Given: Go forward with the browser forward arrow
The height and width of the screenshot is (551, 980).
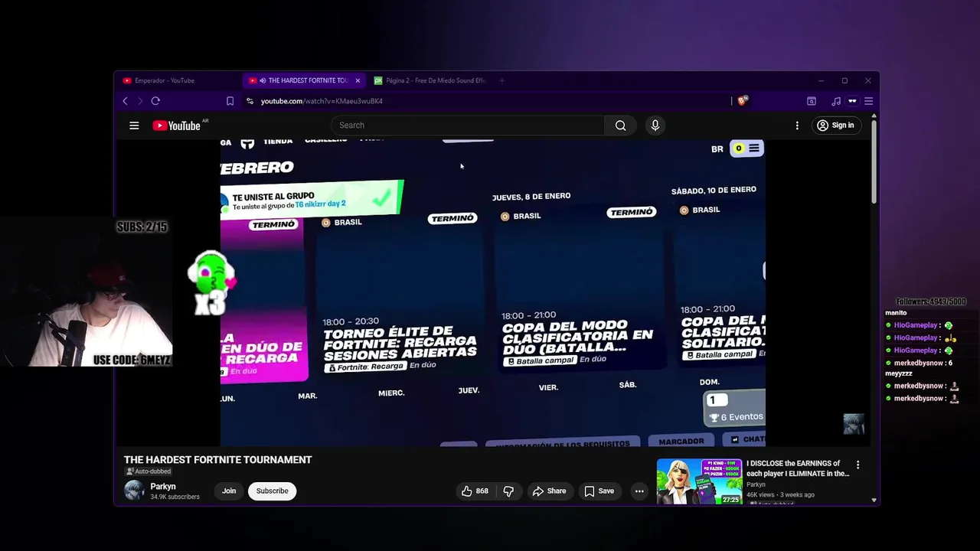Looking at the screenshot, I should point(140,101).
